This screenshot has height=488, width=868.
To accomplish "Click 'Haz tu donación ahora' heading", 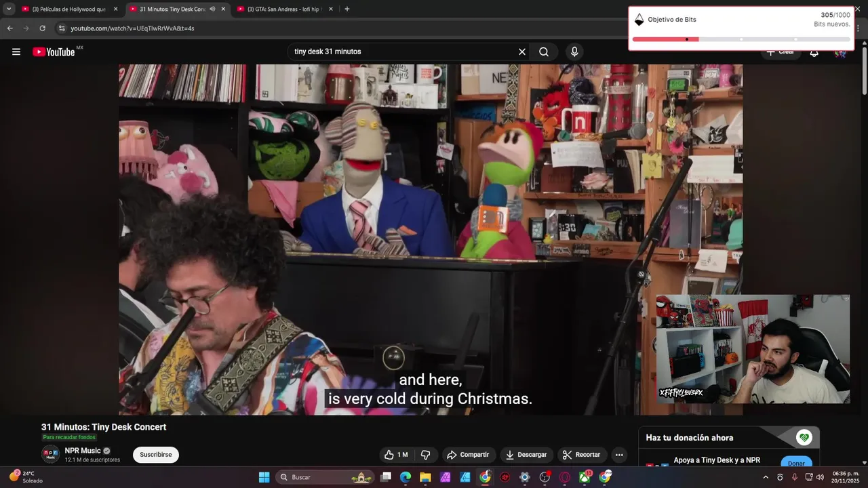I will click(690, 438).
